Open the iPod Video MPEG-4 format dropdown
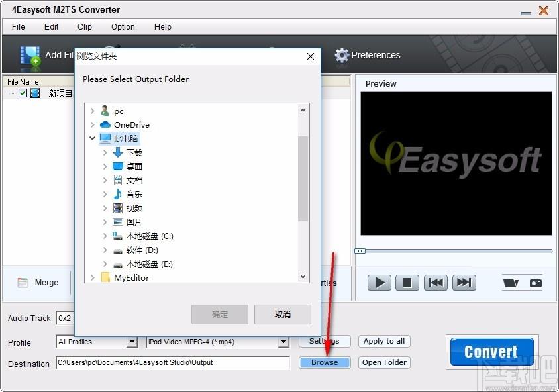Screen dimensions: 559x392 283,342
